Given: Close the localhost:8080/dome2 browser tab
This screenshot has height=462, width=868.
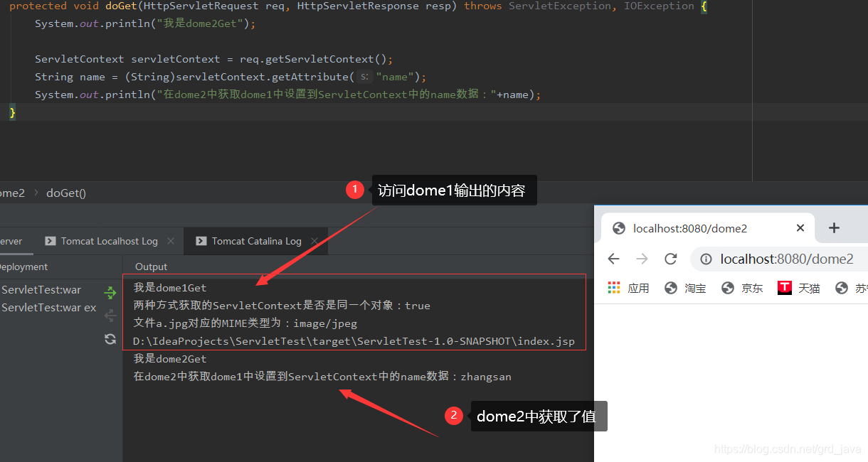Looking at the screenshot, I should 800,228.
